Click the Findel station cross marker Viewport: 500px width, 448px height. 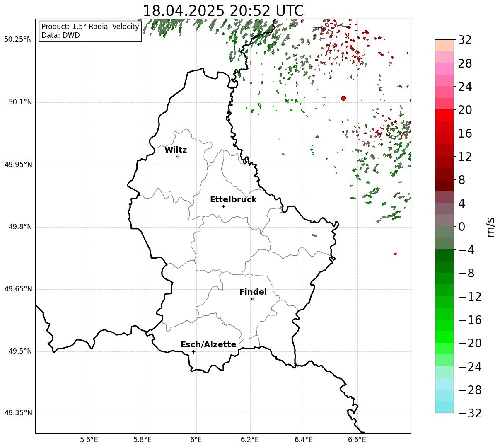[x=253, y=299]
